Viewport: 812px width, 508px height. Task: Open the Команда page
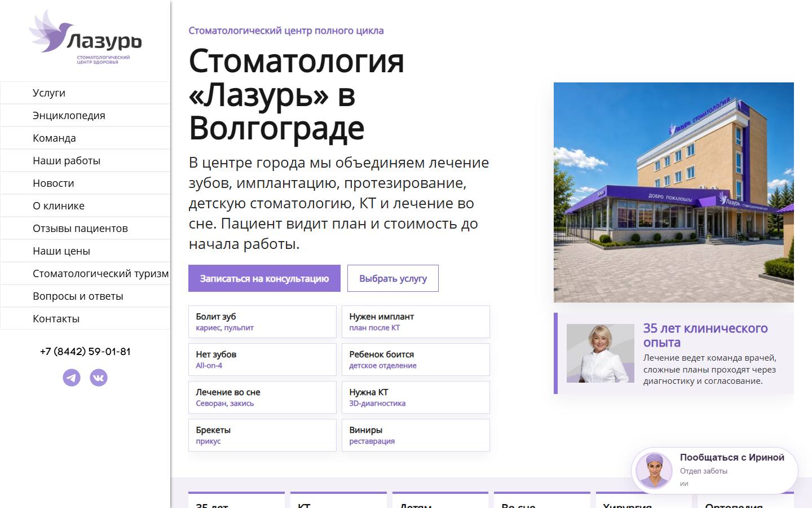(85, 138)
